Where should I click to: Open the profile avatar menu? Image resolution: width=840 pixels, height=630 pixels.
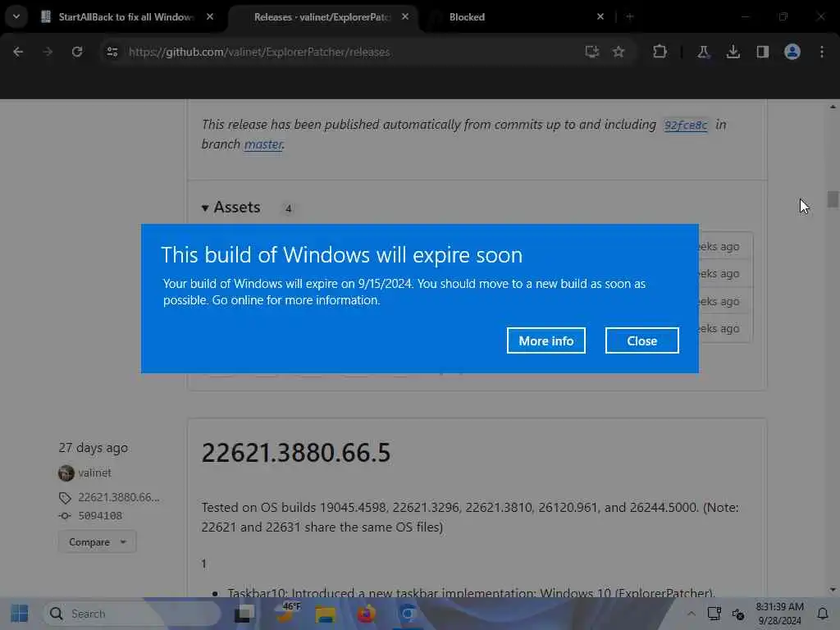tap(792, 52)
